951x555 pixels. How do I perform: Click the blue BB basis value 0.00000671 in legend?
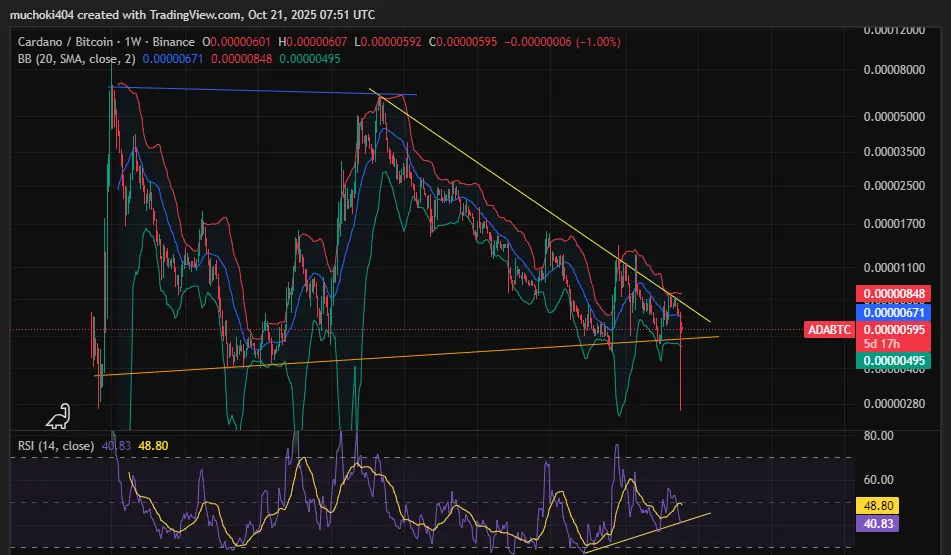[173, 59]
